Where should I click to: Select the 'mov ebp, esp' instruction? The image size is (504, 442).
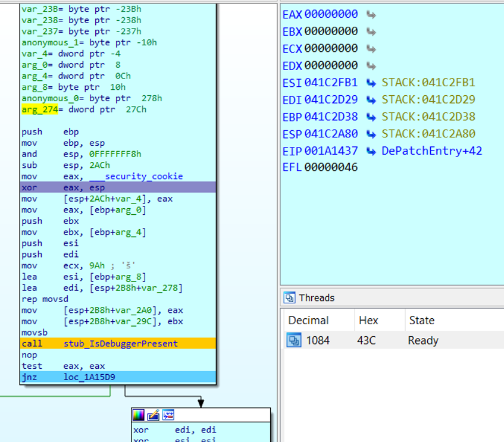[63, 143]
